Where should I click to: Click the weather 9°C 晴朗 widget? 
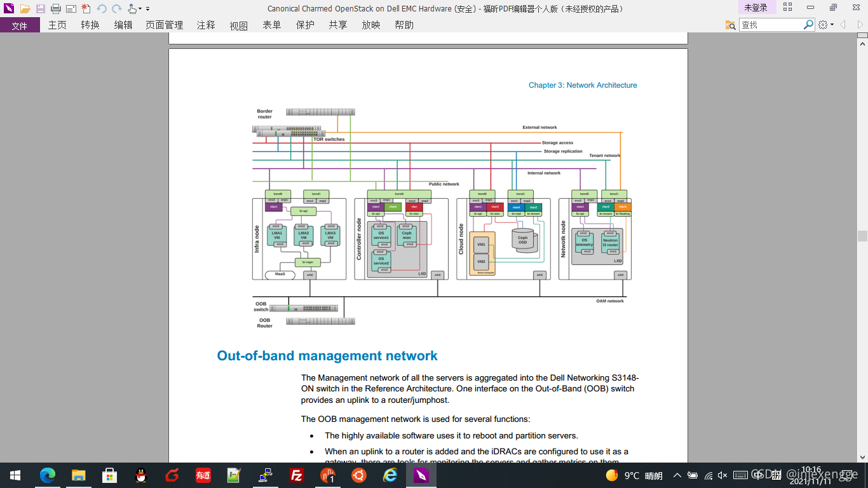pyautogui.click(x=634, y=475)
